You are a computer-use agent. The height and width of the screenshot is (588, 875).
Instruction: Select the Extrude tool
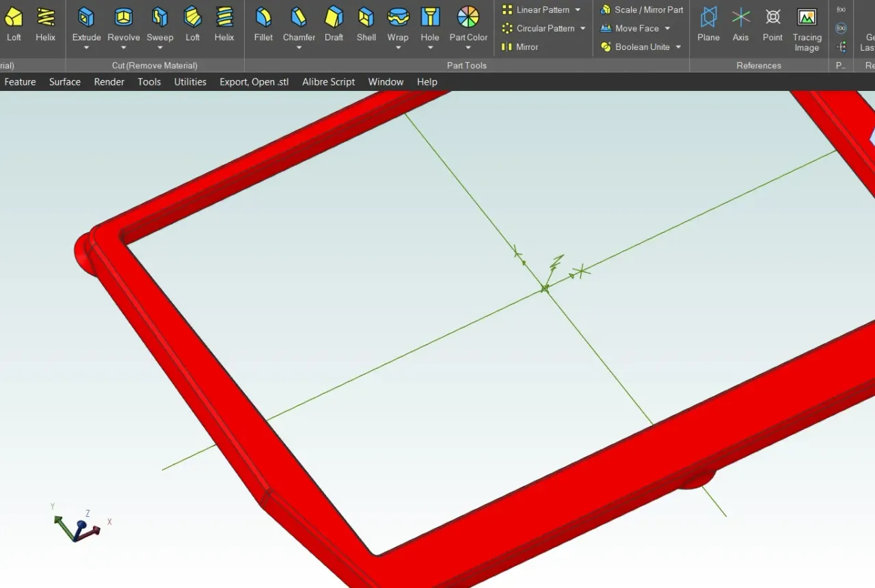pyautogui.click(x=86, y=21)
